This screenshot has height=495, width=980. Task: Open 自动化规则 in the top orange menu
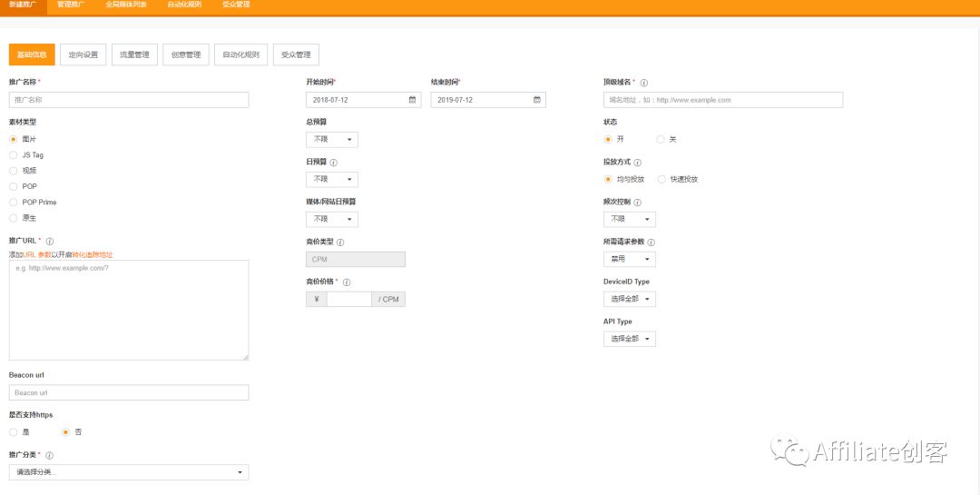click(184, 5)
